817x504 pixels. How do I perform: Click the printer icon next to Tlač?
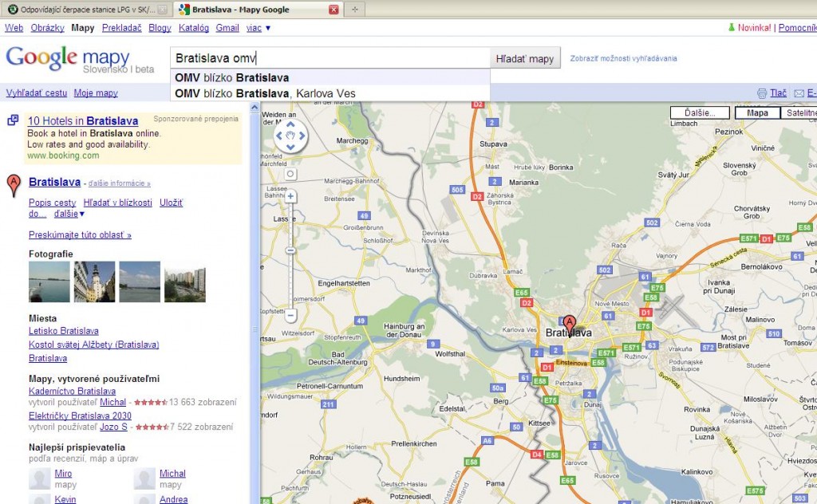pos(762,93)
